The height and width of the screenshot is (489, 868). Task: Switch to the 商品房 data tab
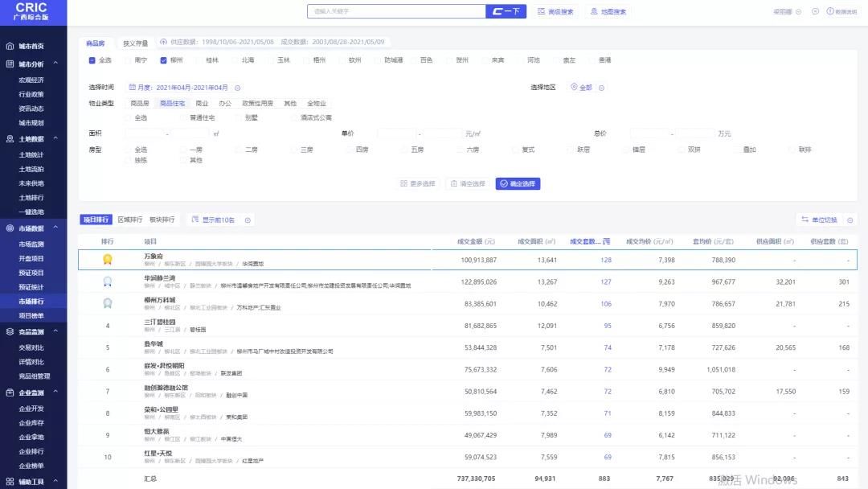coord(96,43)
